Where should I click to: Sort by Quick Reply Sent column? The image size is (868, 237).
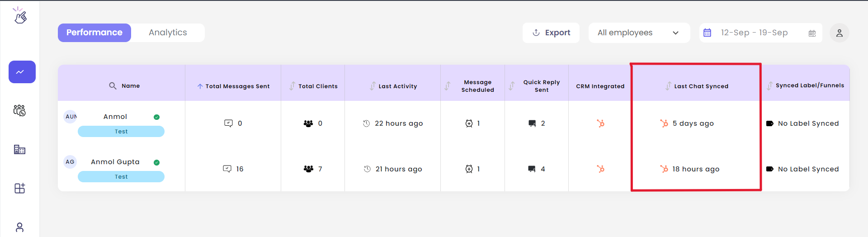511,85
